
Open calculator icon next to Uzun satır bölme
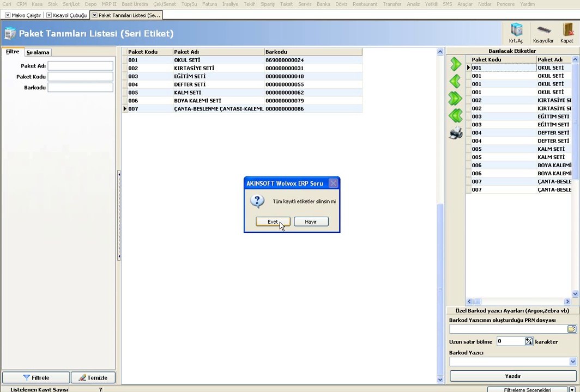coord(529,341)
